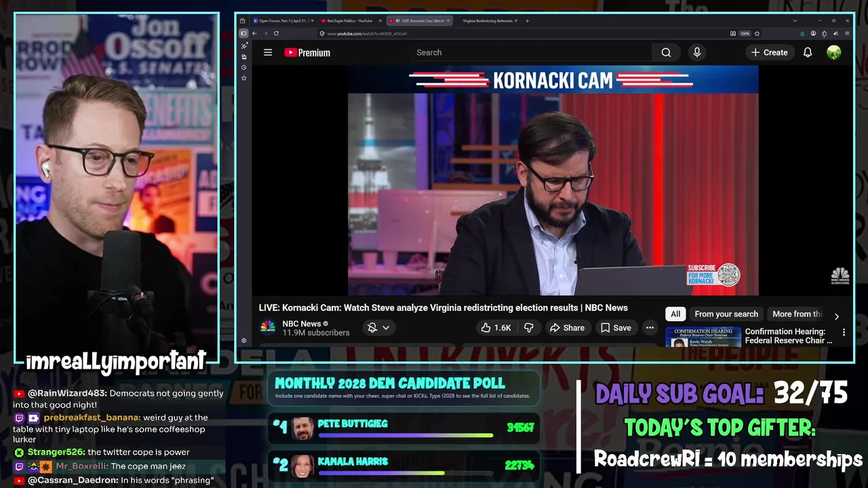868x488 pixels.
Task: Click the browser address bar URL
Action: tap(367, 33)
